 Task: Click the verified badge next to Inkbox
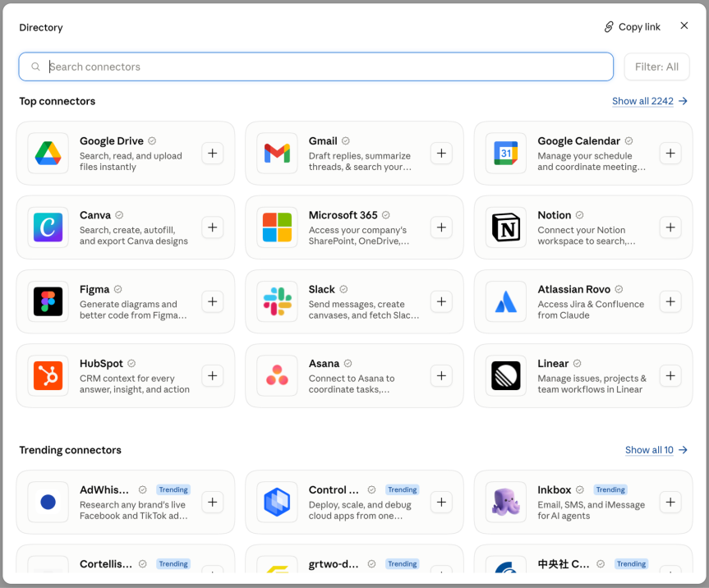pos(580,490)
